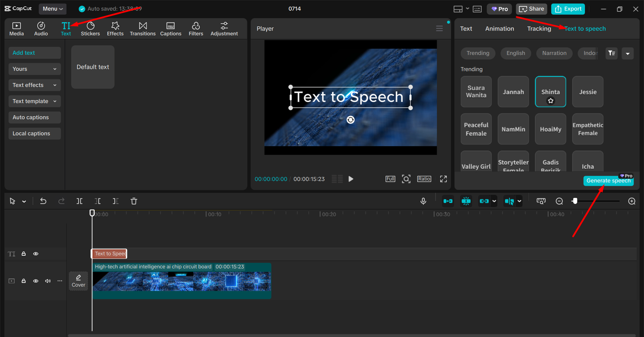
Task: Expand the Text template category
Action: 35,101
